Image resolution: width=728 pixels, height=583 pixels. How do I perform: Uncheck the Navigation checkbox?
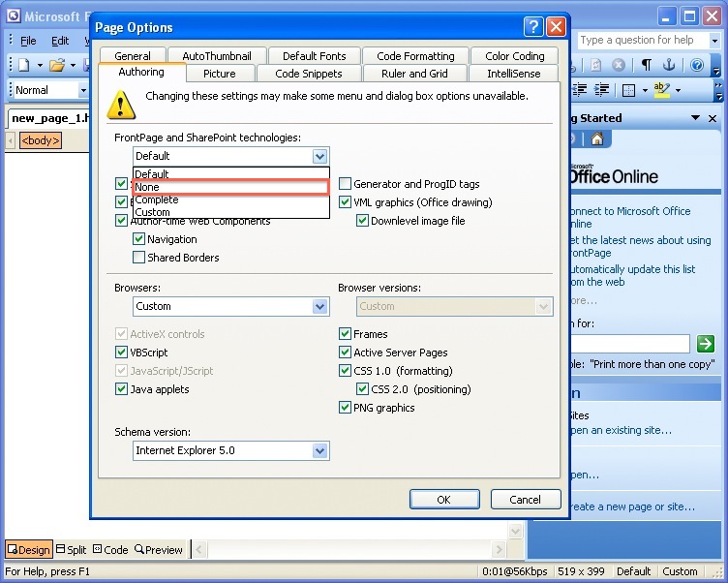click(x=139, y=239)
